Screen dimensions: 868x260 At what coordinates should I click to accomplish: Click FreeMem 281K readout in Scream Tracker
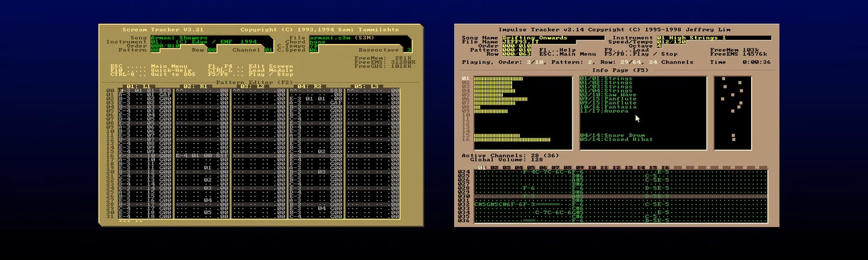pyautogui.click(x=383, y=58)
